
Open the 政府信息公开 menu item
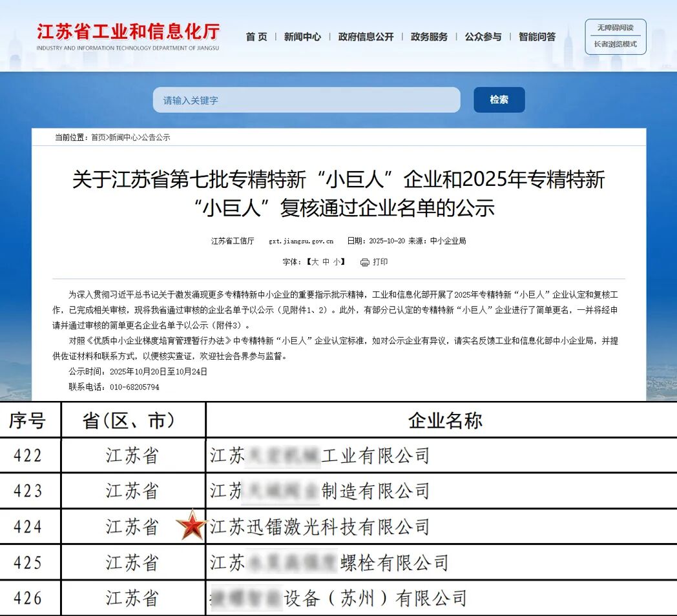click(x=365, y=37)
